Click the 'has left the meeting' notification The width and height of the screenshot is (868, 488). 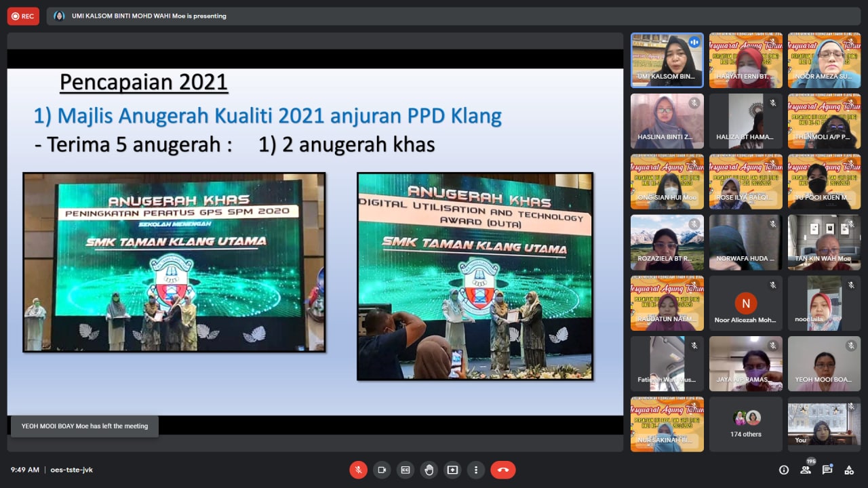coord(85,426)
